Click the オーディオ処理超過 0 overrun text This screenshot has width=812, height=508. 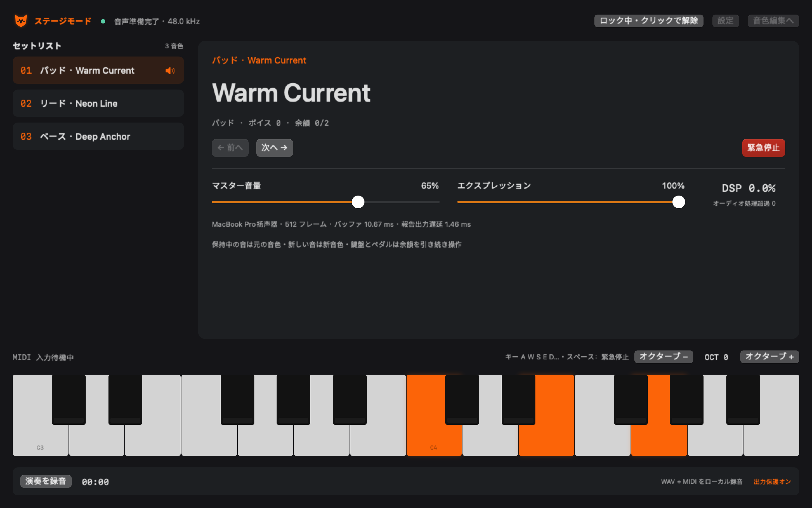[x=744, y=203]
